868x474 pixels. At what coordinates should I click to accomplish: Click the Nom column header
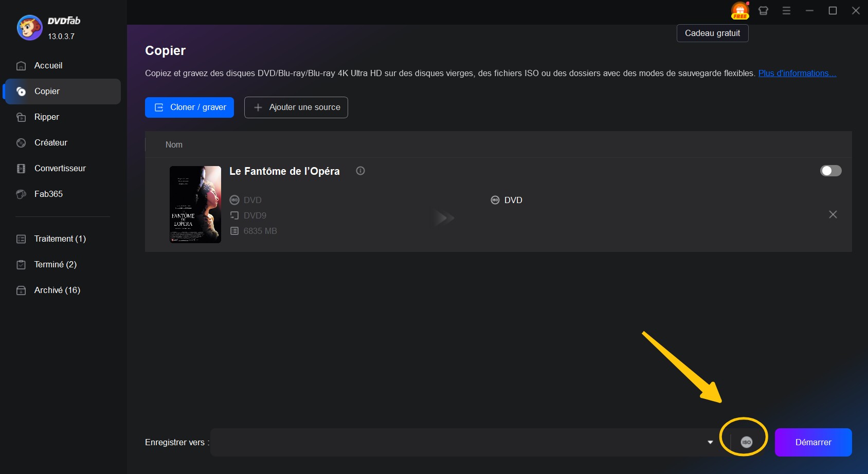pyautogui.click(x=174, y=145)
